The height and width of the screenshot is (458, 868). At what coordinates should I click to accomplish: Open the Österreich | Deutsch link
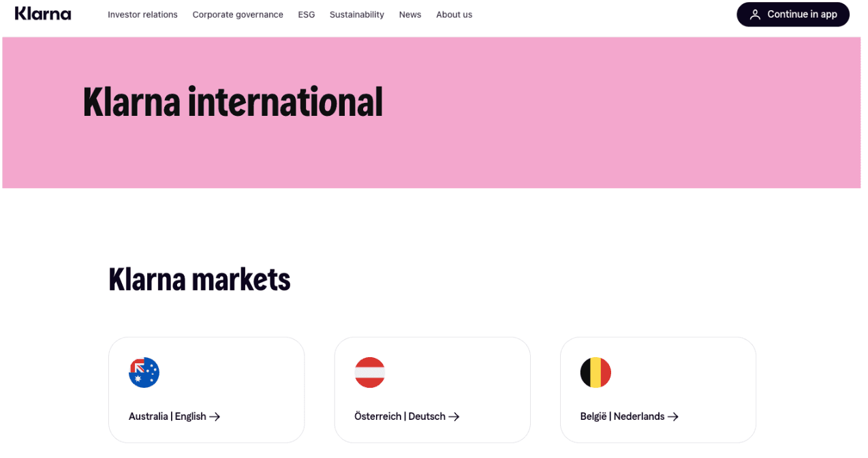pyautogui.click(x=407, y=416)
